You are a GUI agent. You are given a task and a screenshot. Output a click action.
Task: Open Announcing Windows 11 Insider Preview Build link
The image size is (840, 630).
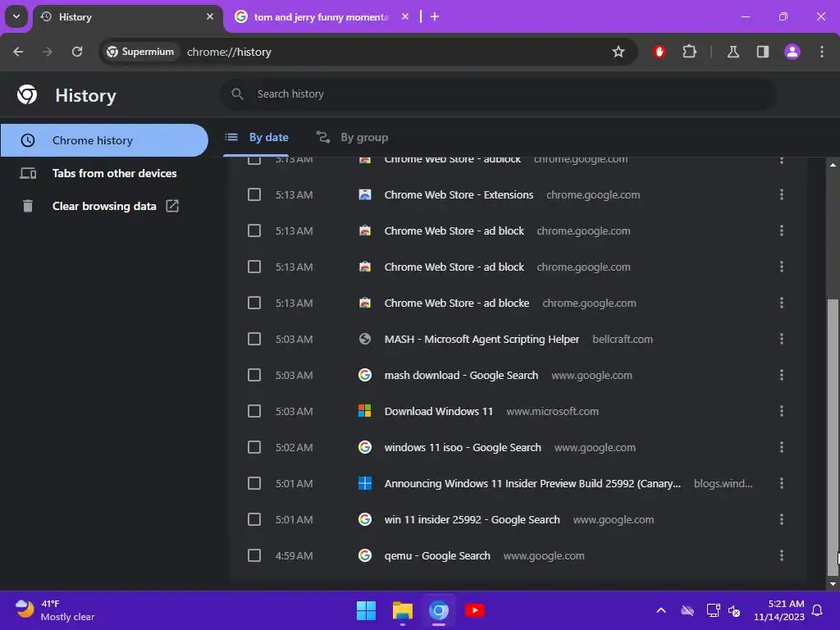coord(532,484)
